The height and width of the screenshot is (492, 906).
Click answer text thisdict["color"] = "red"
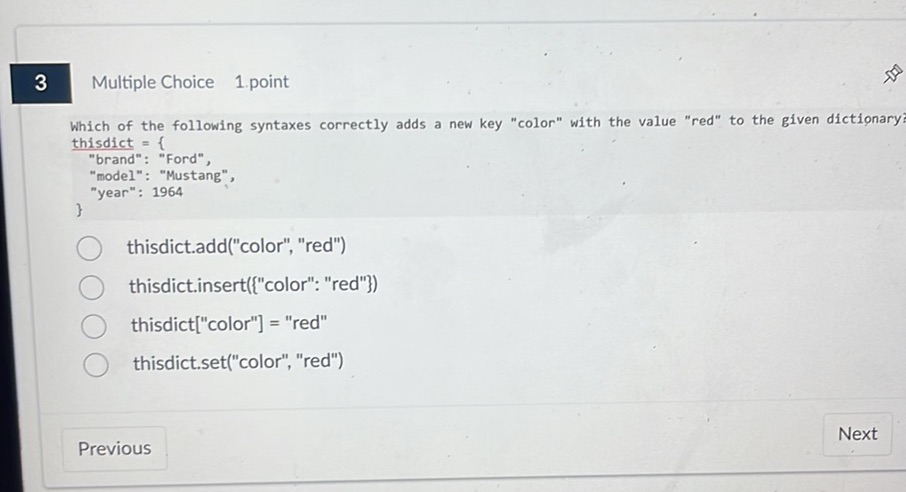[x=229, y=324]
